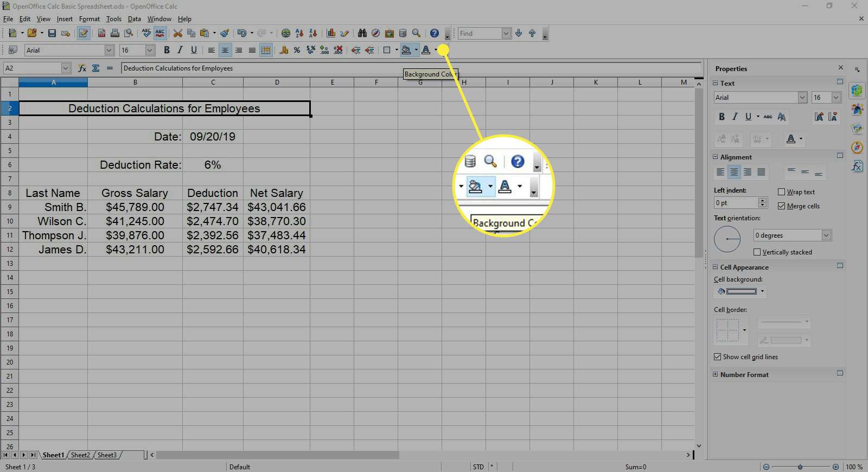Add a decimal place
Image resolution: width=868 pixels, height=472 pixels.
(324, 50)
